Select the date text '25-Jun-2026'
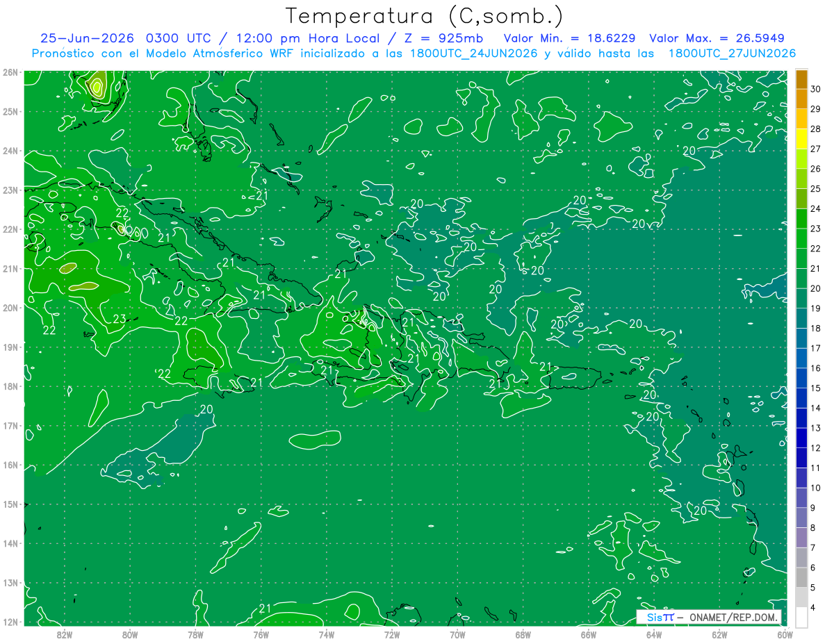834x644 pixels. 88,38
